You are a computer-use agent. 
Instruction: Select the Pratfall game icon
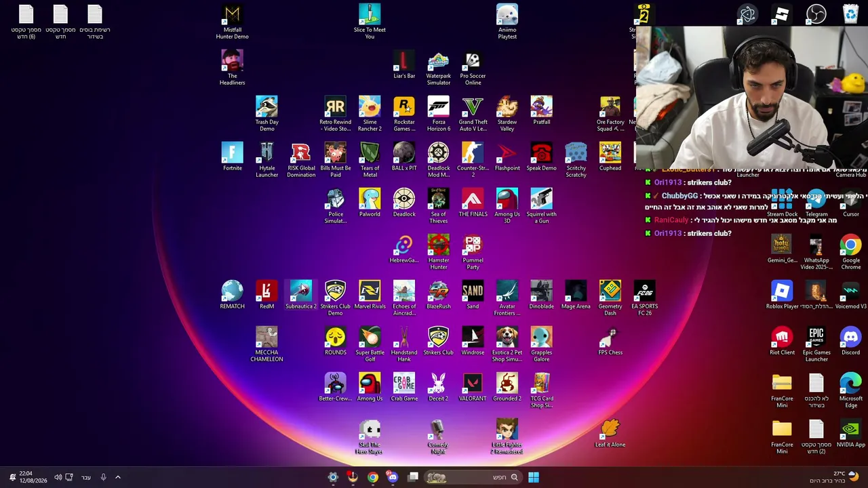(x=541, y=106)
